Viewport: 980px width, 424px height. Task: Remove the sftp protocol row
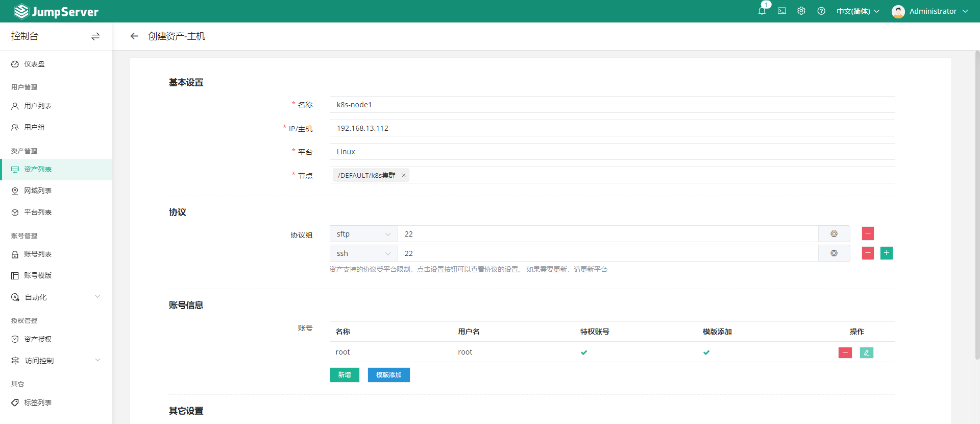868,233
